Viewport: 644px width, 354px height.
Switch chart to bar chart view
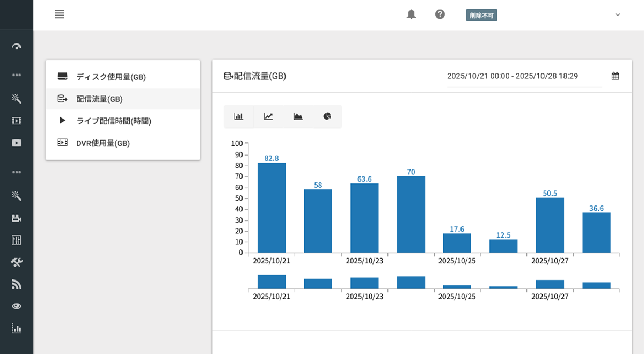point(239,116)
